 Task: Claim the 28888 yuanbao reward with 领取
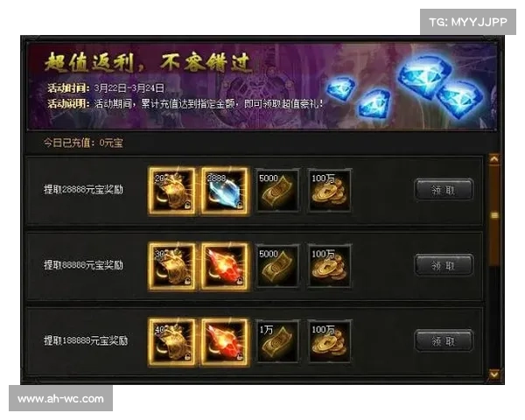coord(444,190)
